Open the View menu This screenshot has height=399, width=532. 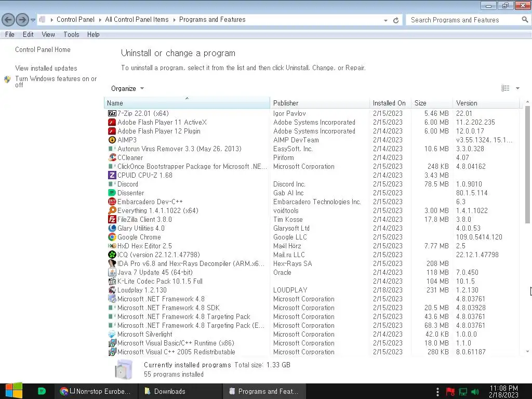pos(48,34)
